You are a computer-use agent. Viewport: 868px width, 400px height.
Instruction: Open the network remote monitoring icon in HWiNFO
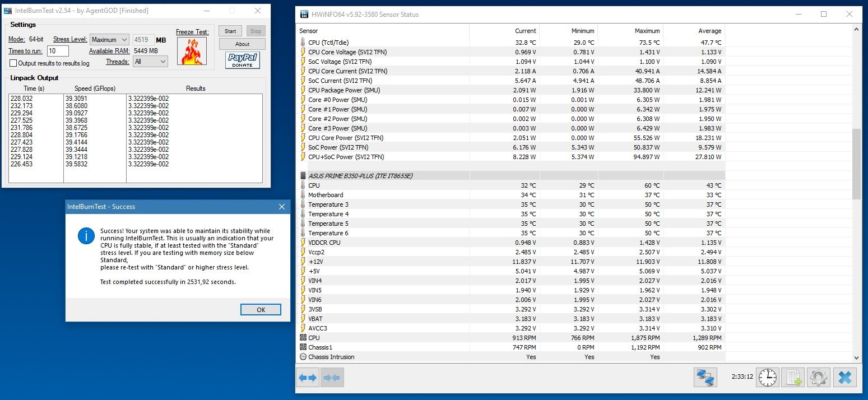click(705, 378)
